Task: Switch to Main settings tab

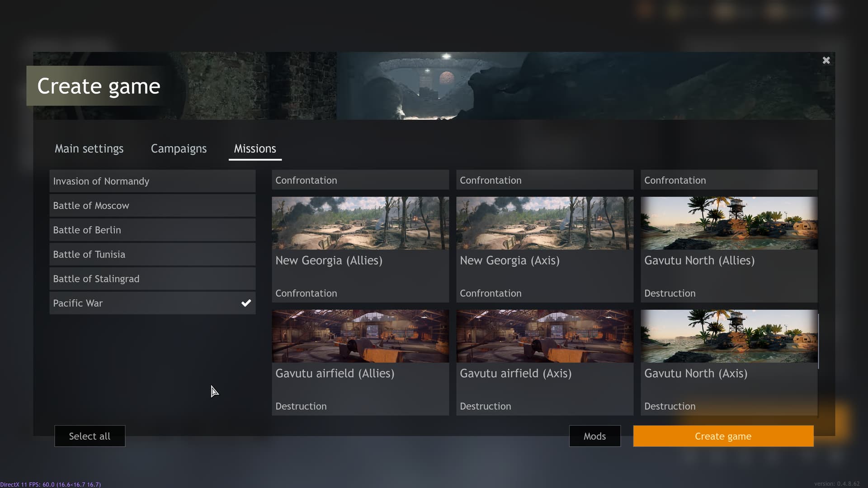Action: click(89, 149)
